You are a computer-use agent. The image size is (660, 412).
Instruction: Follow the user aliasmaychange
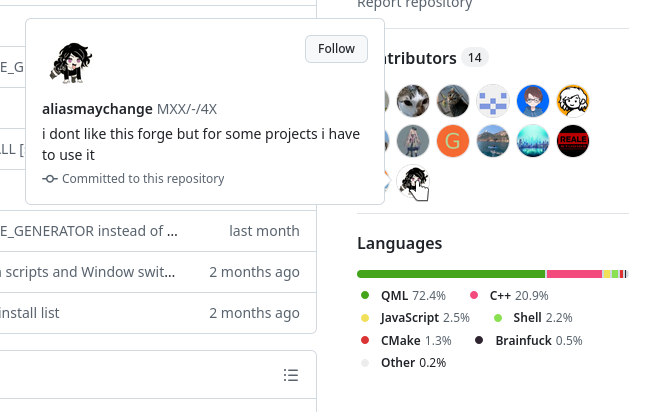[336, 49]
